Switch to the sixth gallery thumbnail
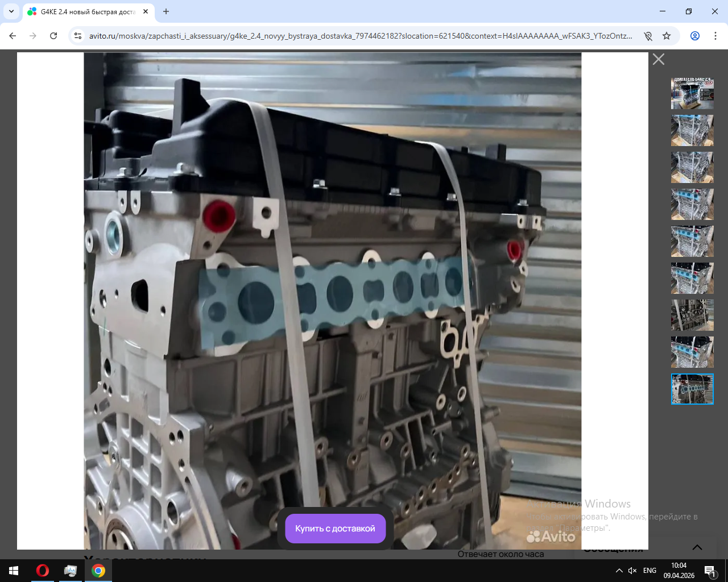Screen dimensions: 728x582 (x=692, y=278)
